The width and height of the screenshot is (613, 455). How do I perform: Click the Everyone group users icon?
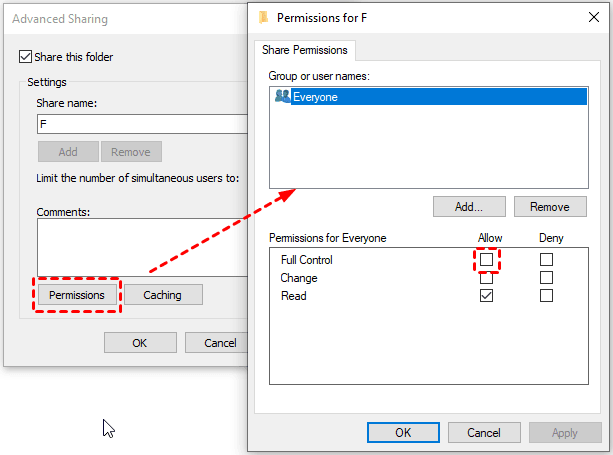(282, 97)
